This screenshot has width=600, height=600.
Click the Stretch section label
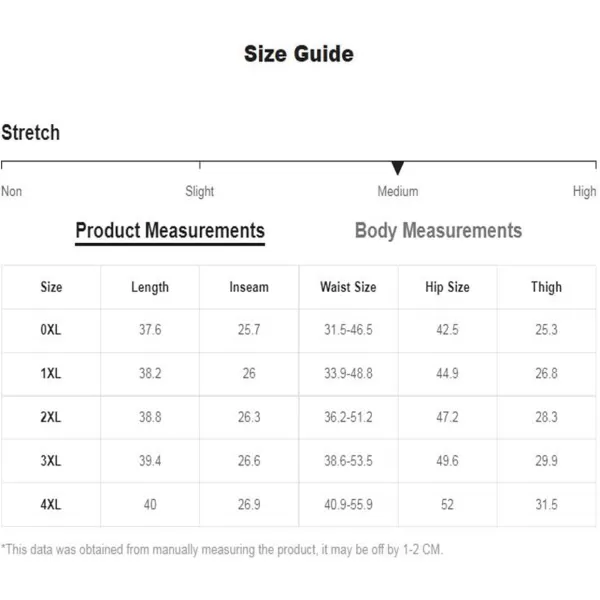31,133
